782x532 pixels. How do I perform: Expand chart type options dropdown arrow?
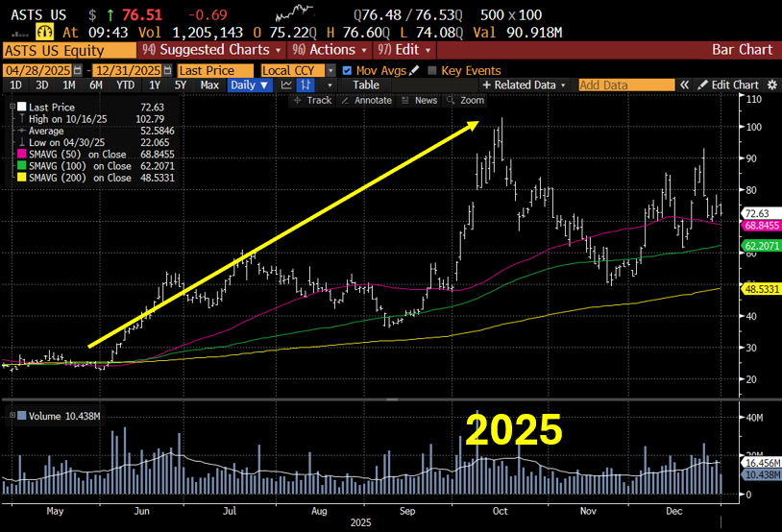coord(330,85)
